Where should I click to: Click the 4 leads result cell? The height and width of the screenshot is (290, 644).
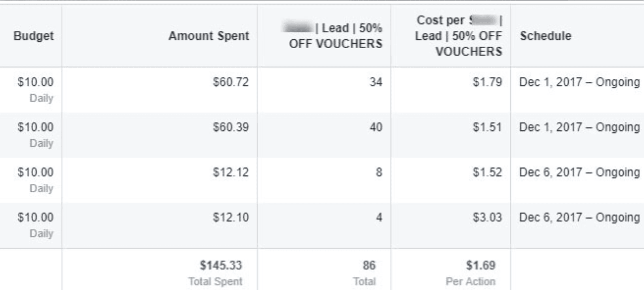(378, 217)
